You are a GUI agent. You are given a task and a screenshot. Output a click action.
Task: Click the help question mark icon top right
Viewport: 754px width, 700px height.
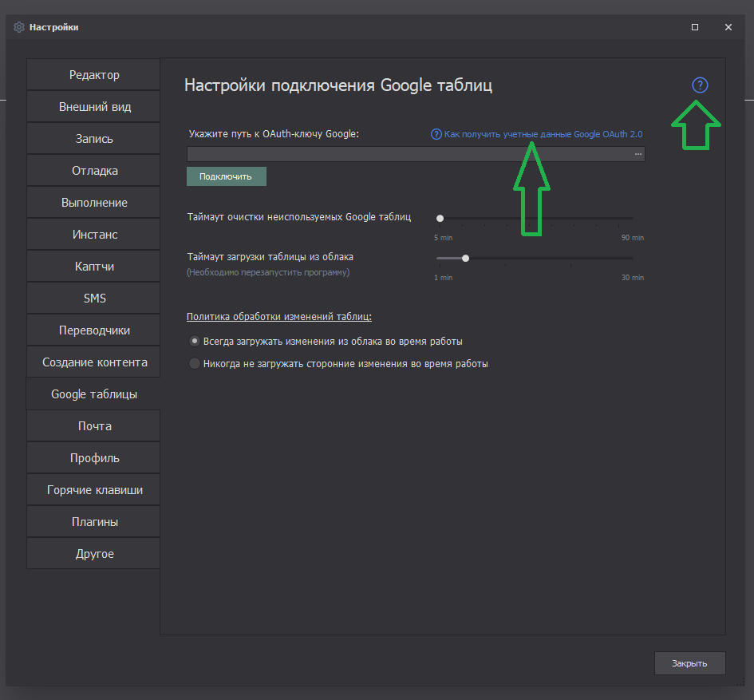[700, 85]
